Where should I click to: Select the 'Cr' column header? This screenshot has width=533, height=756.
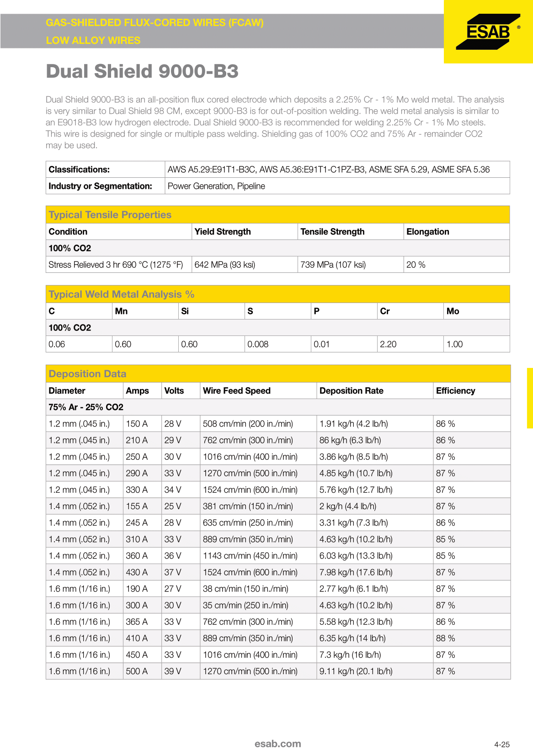click(410, 311)
